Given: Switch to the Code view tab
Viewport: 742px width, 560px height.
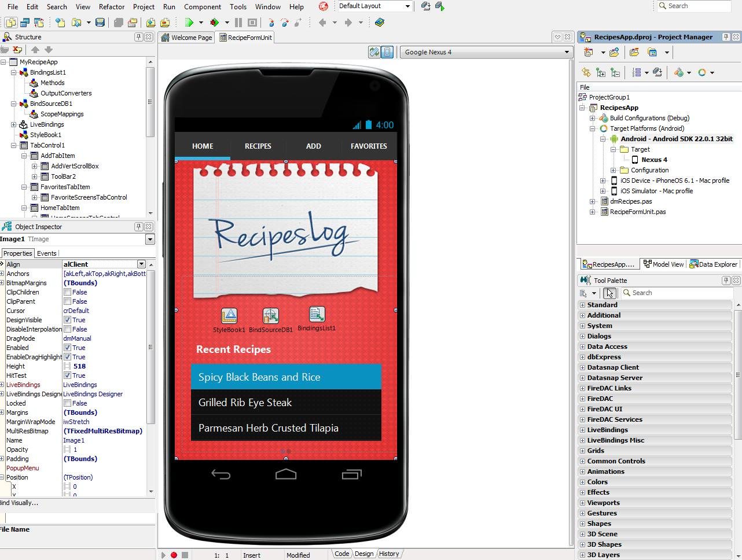Looking at the screenshot, I should tap(341, 554).
